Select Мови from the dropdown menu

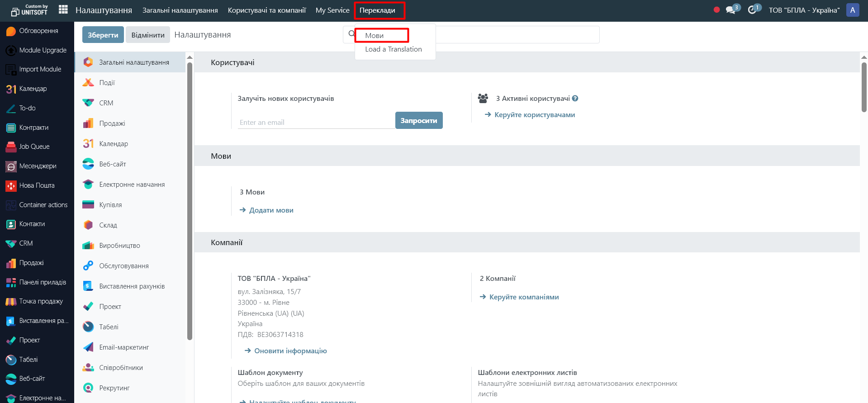(375, 36)
